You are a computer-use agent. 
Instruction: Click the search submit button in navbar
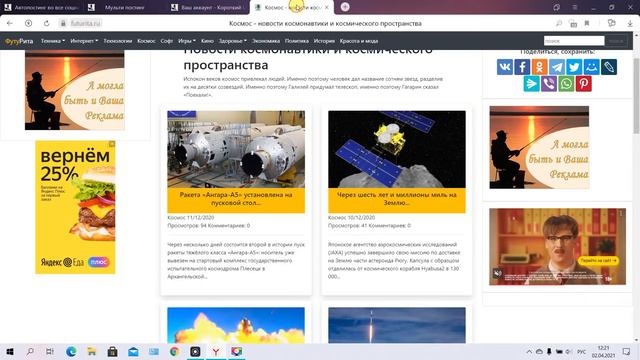pos(616,41)
